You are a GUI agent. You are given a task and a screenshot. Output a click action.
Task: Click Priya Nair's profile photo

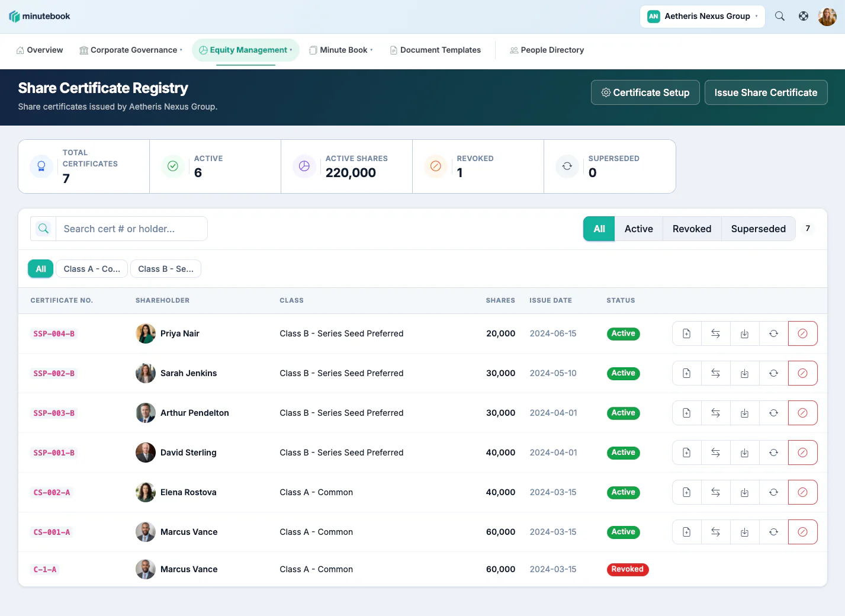(146, 333)
